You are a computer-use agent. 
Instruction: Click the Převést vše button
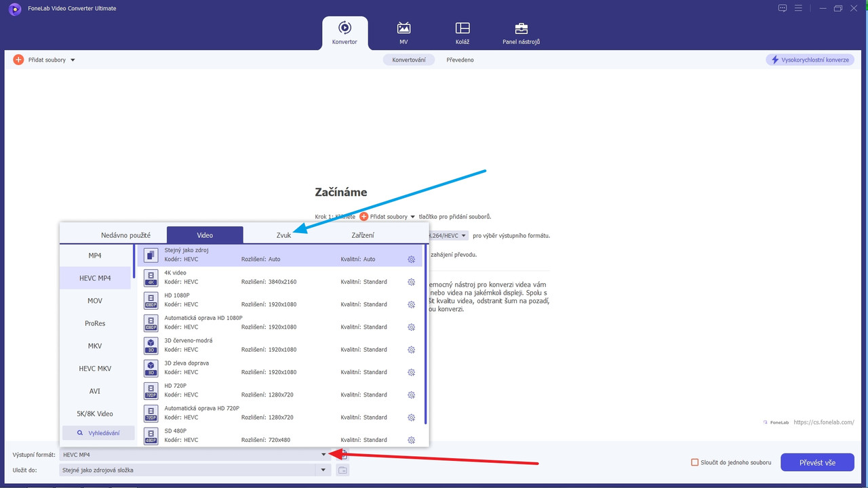click(817, 462)
